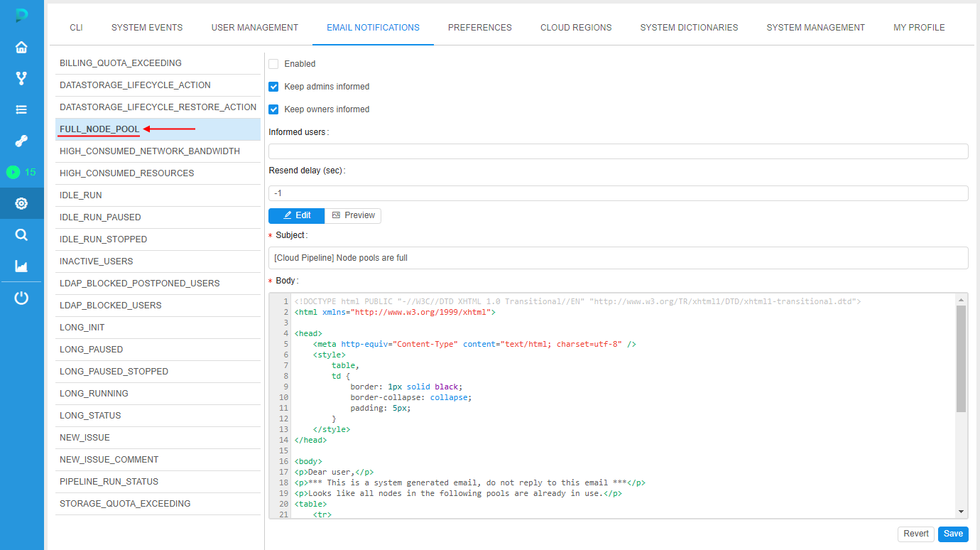The height and width of the screenshot is (550, 980).
Task: Select LONG_STATUS notification
Action: point(158,416)
